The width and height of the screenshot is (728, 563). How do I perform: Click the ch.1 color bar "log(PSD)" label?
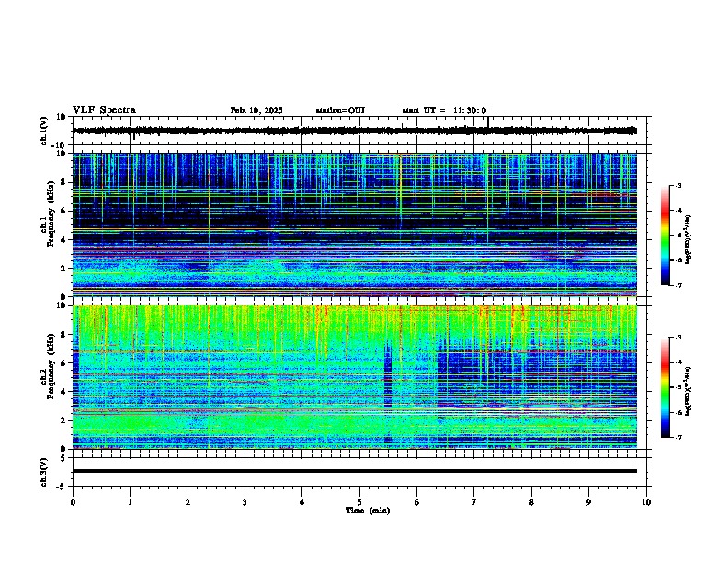(x=688, y=239)
